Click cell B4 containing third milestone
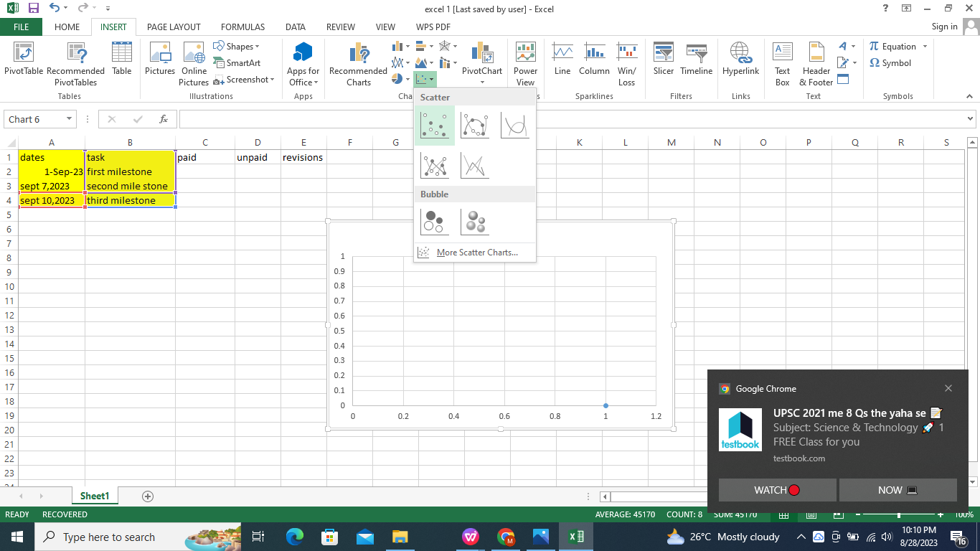 [130, 201]
